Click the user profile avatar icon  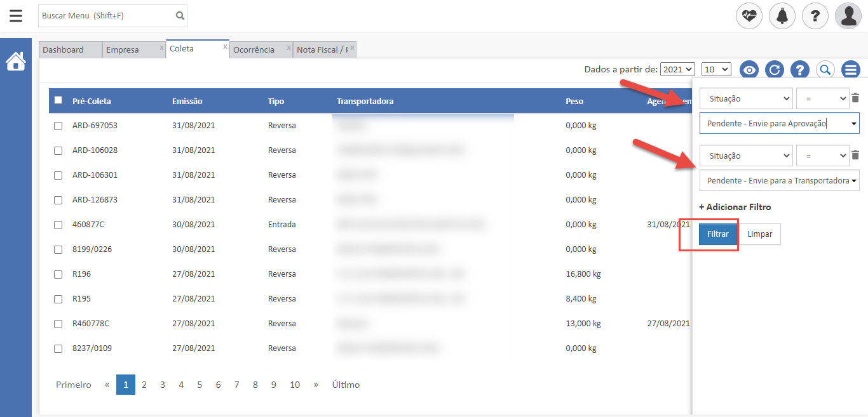848,16
